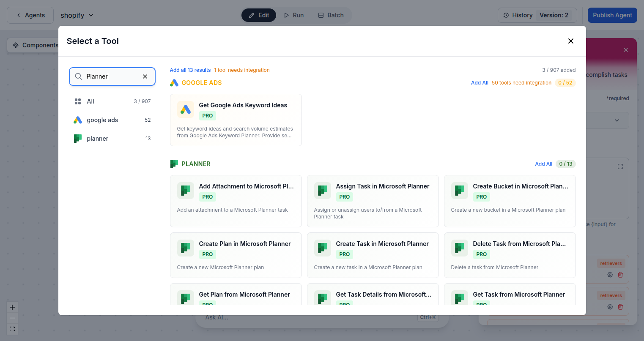Screen dimensions: 644x341
Task: Zoom out using the minus icon
Action: click(x=12, y=318)
